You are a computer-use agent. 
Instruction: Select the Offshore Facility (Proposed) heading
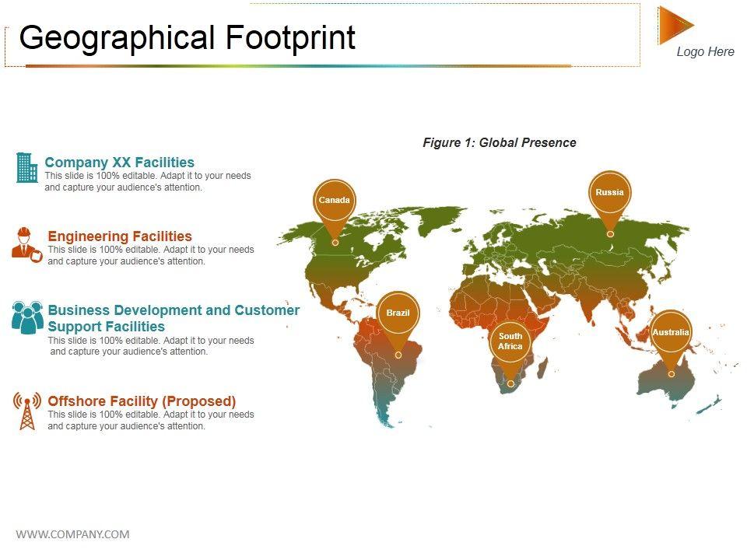click(142, 401)
